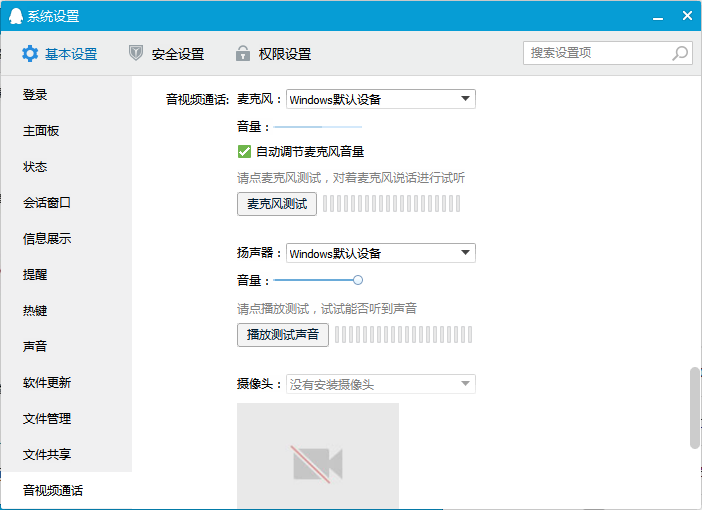Click the search magnifier icon

click(680, 53)
